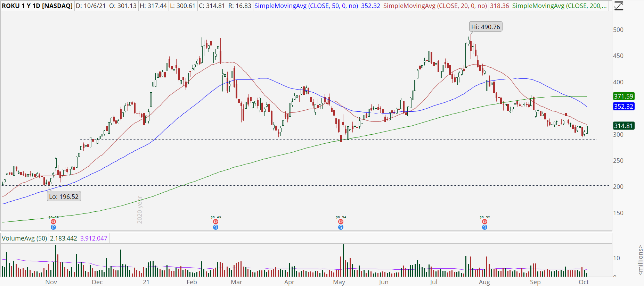This screenshot has height=286, width=644.
Task: Click the red earnings phone icon under $0.09
Action: pyautogui.click(x=53, y=222)
